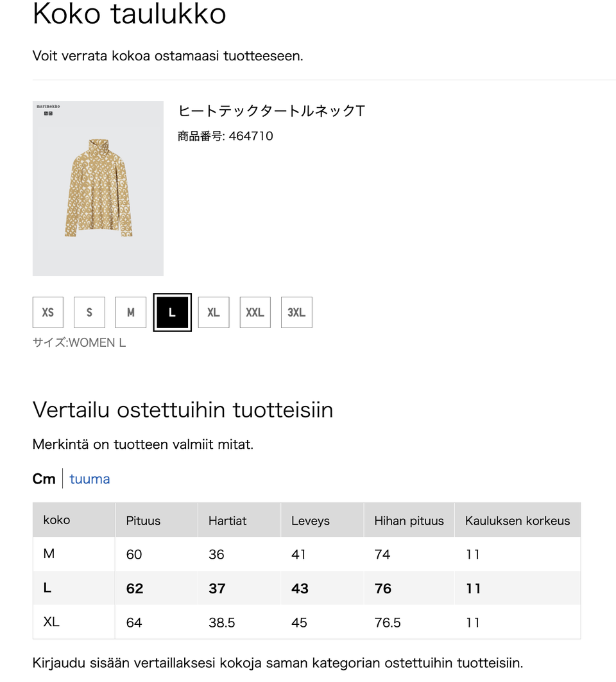Choose the S size option
Screen dimensions: 616x682
[x=89, y=313]
